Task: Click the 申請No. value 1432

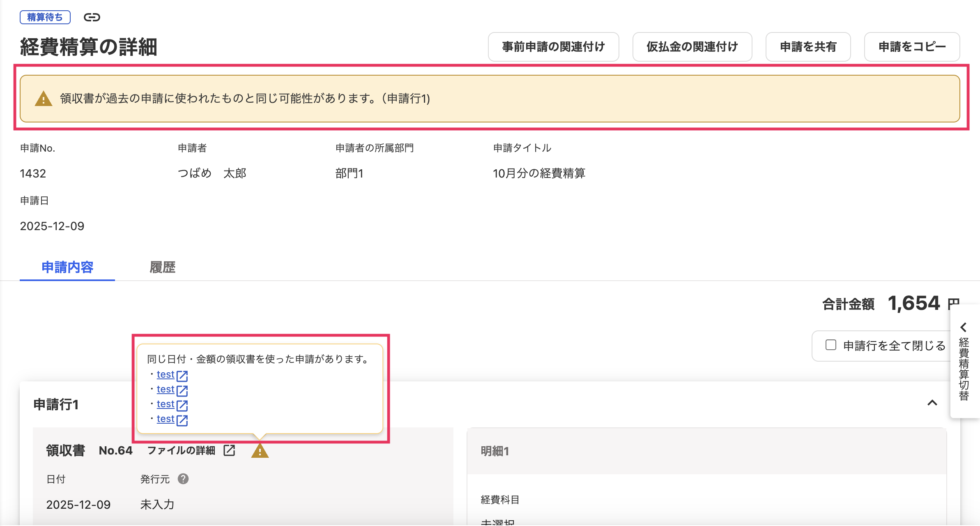Action: [x=33, y=173]
